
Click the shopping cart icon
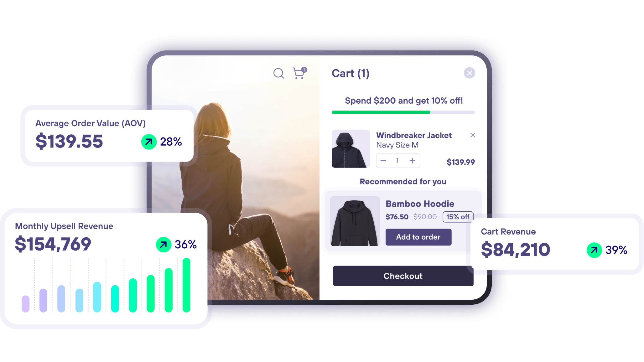pyautogui.click(x=299, y=73)
